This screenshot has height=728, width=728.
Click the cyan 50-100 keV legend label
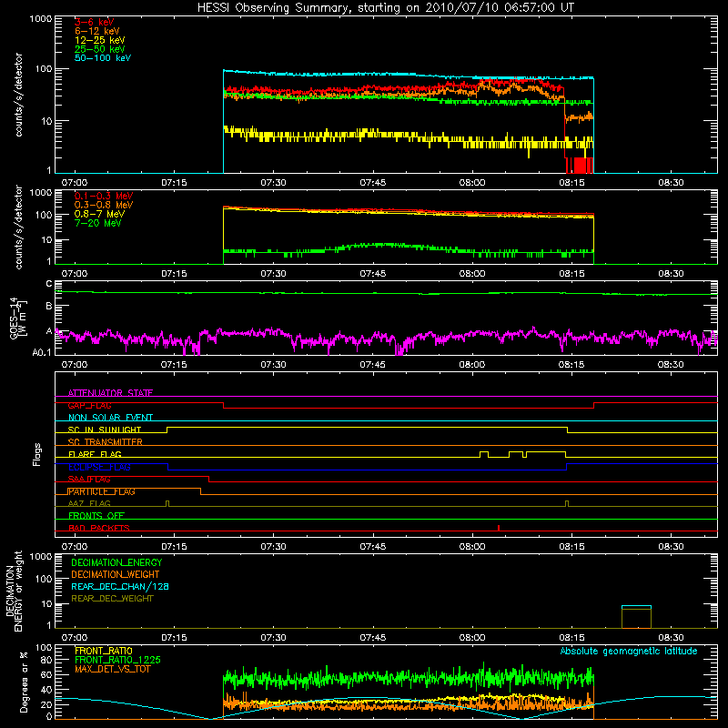[x=103, y=58]
